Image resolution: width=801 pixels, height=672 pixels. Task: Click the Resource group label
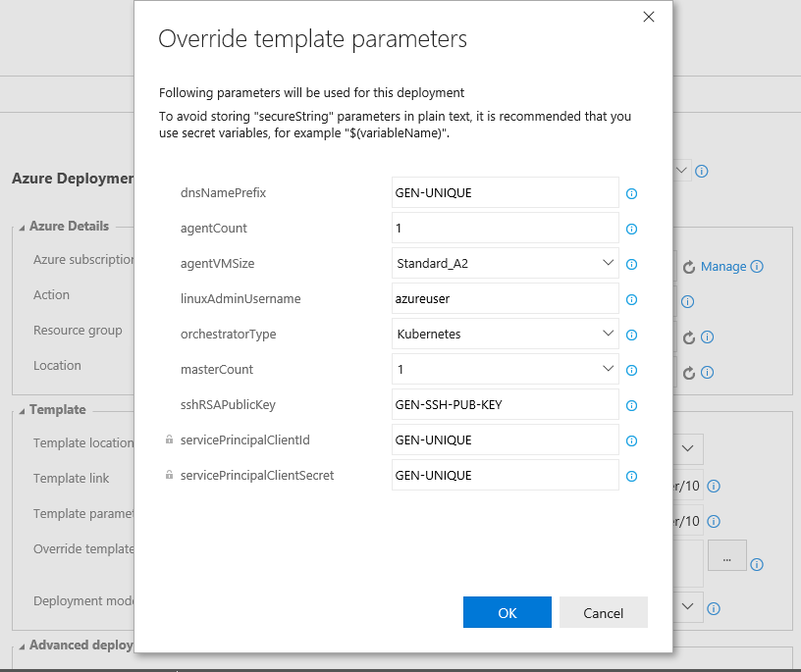78,331
